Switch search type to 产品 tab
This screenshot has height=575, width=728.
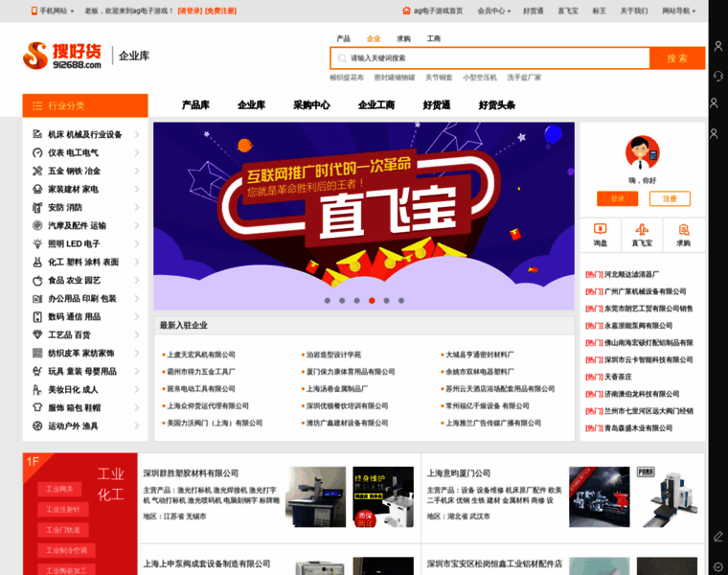click(344, 38)
